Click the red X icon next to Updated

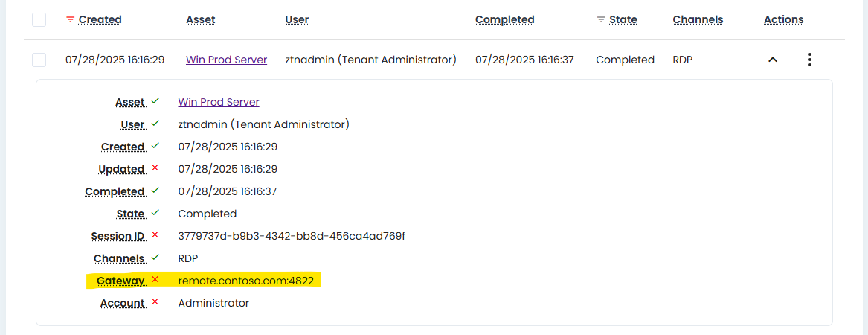point(155,168)
